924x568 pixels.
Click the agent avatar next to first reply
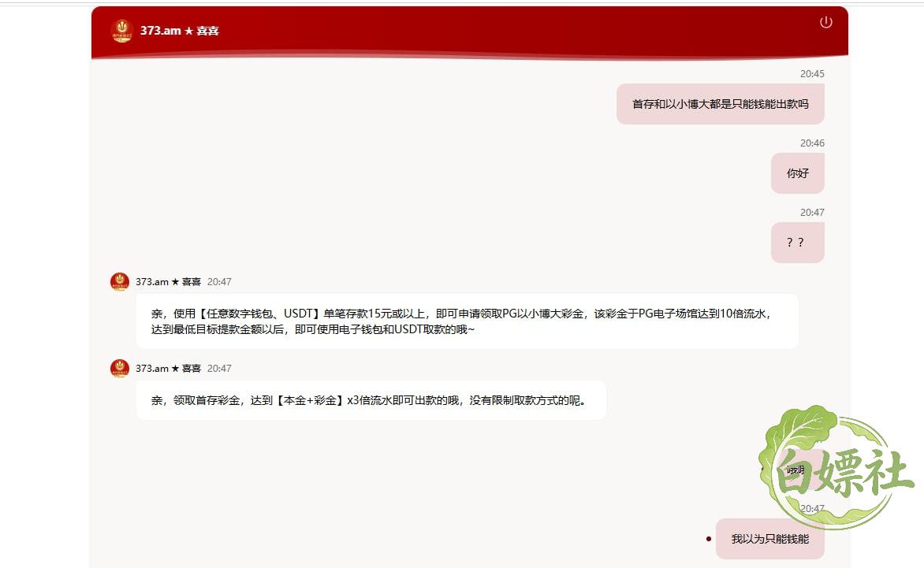pos(120,281)
